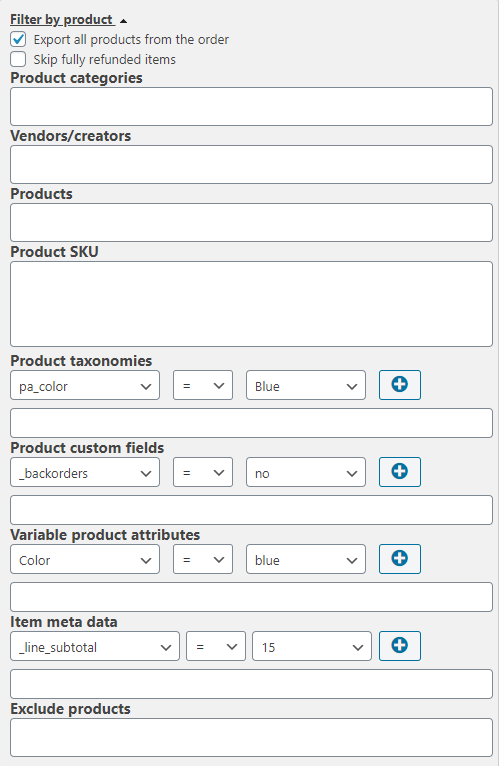Screen dimensions: 499x766
Task: Click into the Vendors/creators field
Action: click(251, 165)
